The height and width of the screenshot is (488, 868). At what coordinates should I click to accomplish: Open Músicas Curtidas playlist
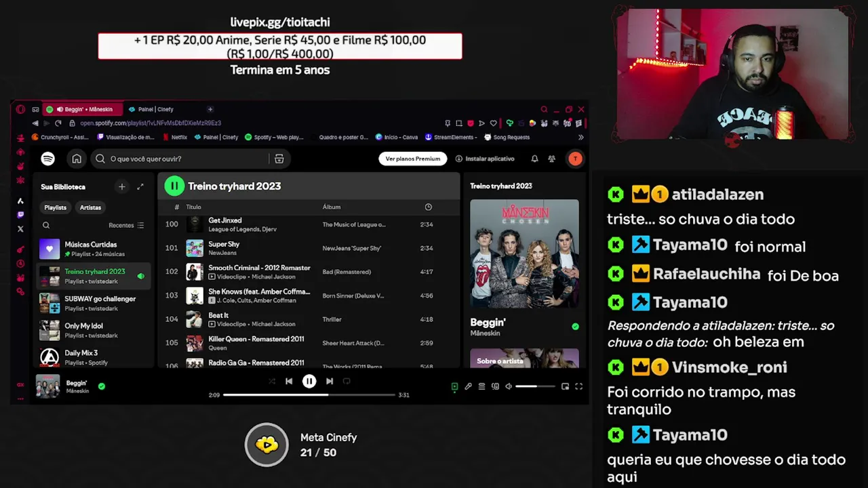94,249
